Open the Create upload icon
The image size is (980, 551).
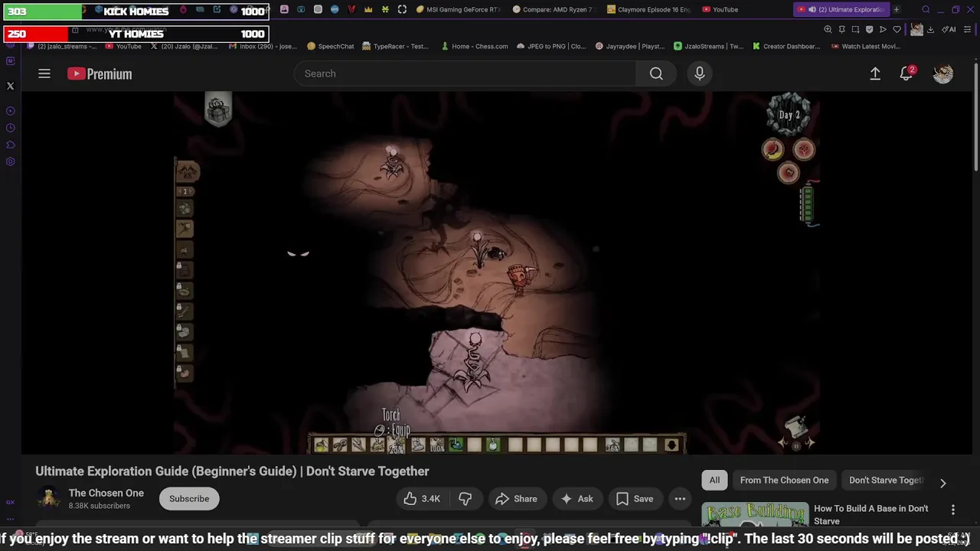875,73
